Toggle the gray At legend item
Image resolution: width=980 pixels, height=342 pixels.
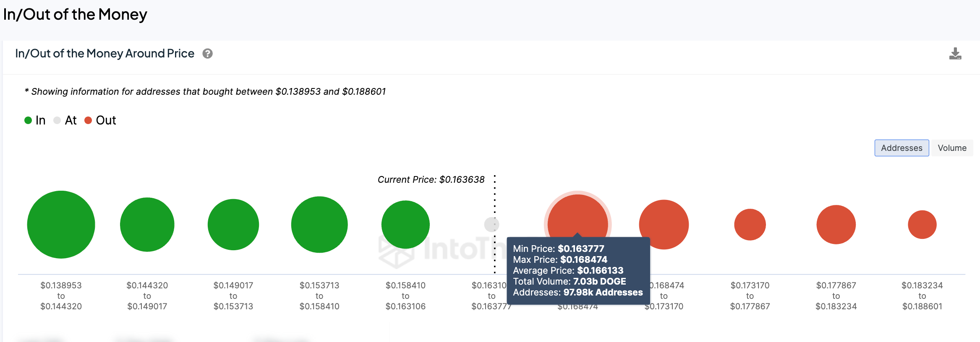point(65,120)
